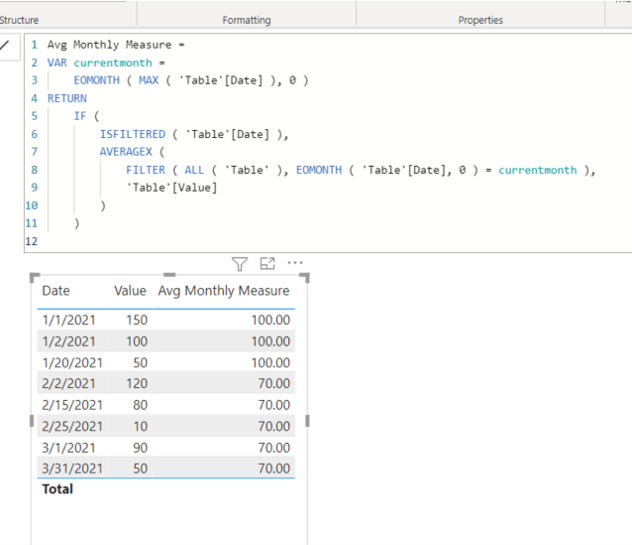Click the value 10 in the table
This screenshot has width=632, height=545.
pyautogui.click(x=140, y=426)
